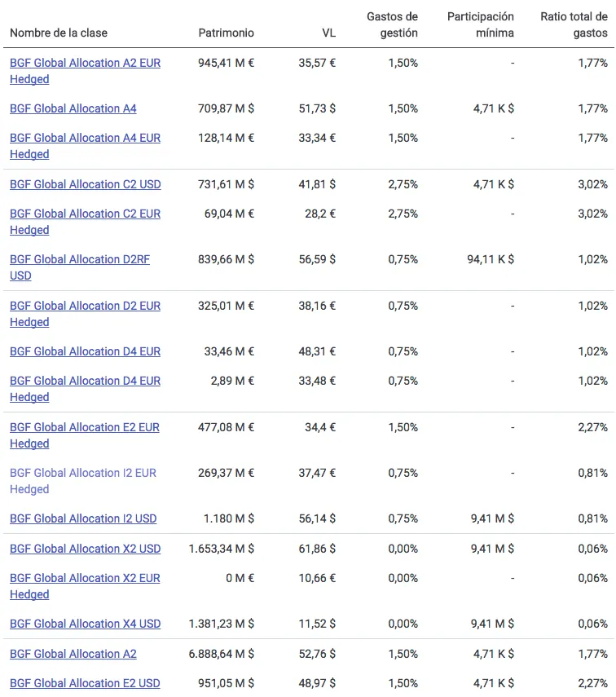
Task: Open the BGF Global Allocation A2 link
Action: tap(73, 654)
